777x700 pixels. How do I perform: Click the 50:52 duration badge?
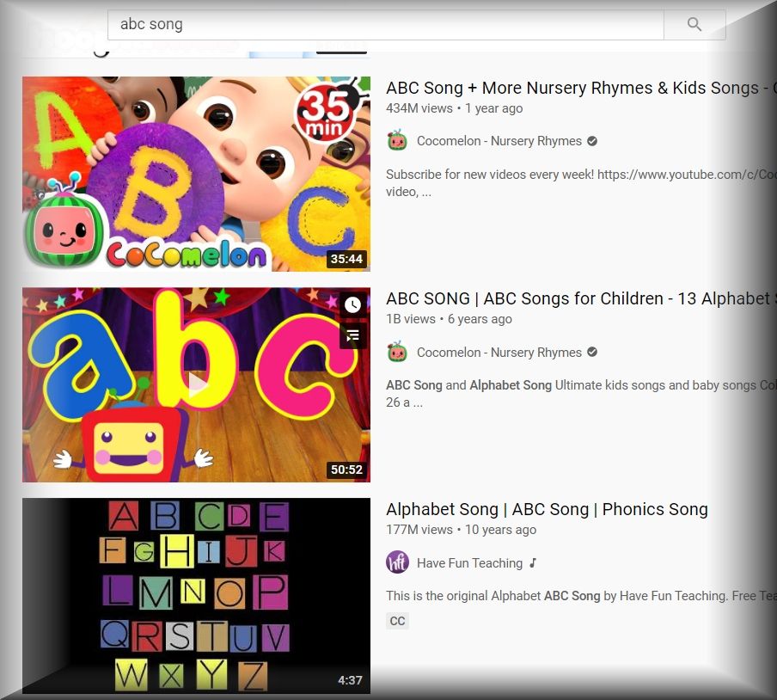pos(346,470)
